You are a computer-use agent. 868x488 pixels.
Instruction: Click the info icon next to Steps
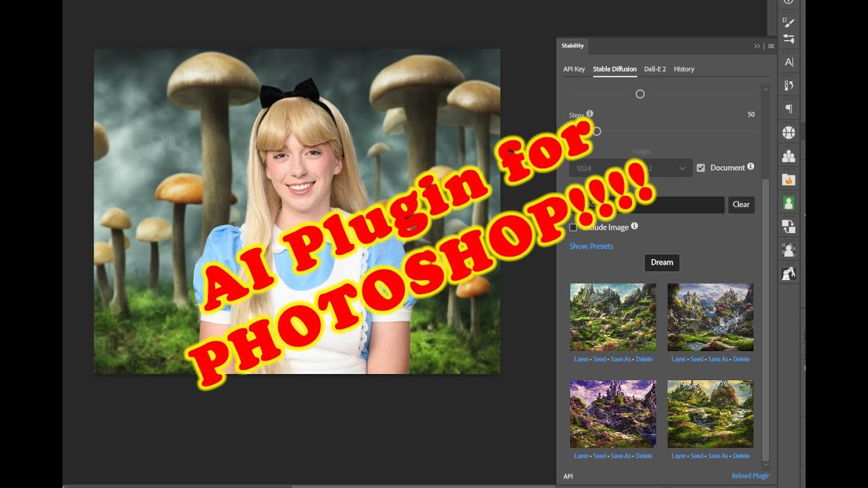tap(590, 114)
